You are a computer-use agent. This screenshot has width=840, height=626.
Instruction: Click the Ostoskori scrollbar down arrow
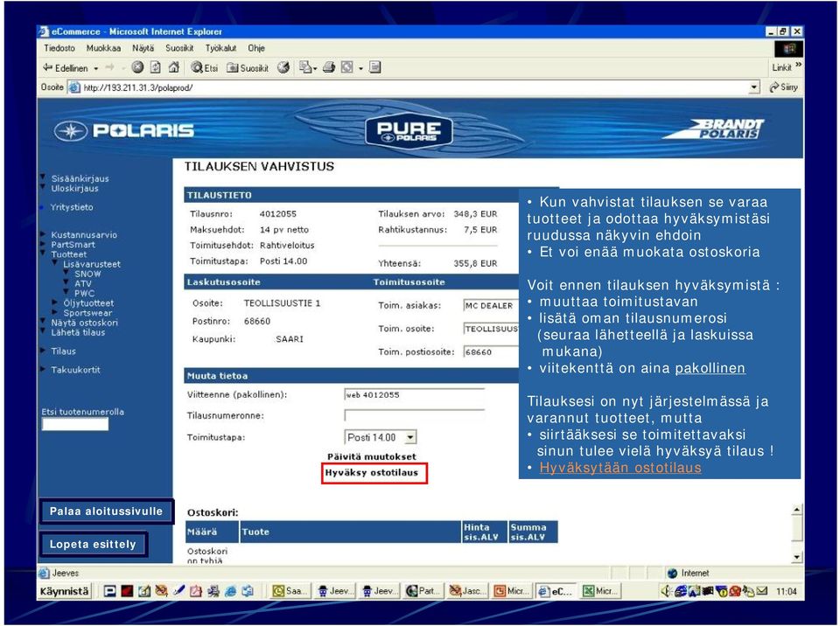tap(797, 558)
